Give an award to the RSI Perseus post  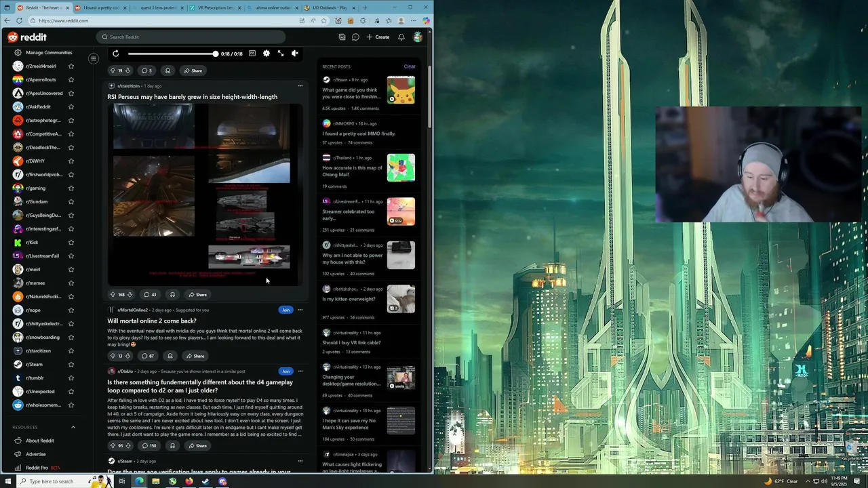[172, 295]
